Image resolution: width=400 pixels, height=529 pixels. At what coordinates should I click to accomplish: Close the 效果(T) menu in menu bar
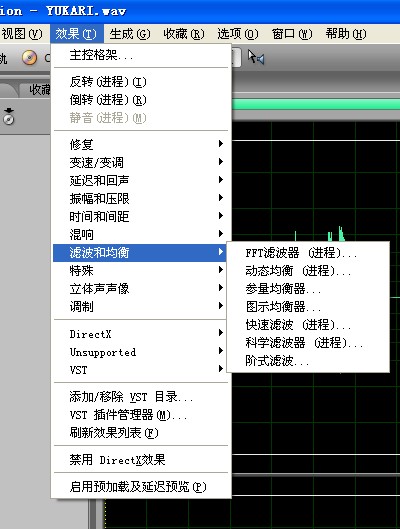point(77,34)
